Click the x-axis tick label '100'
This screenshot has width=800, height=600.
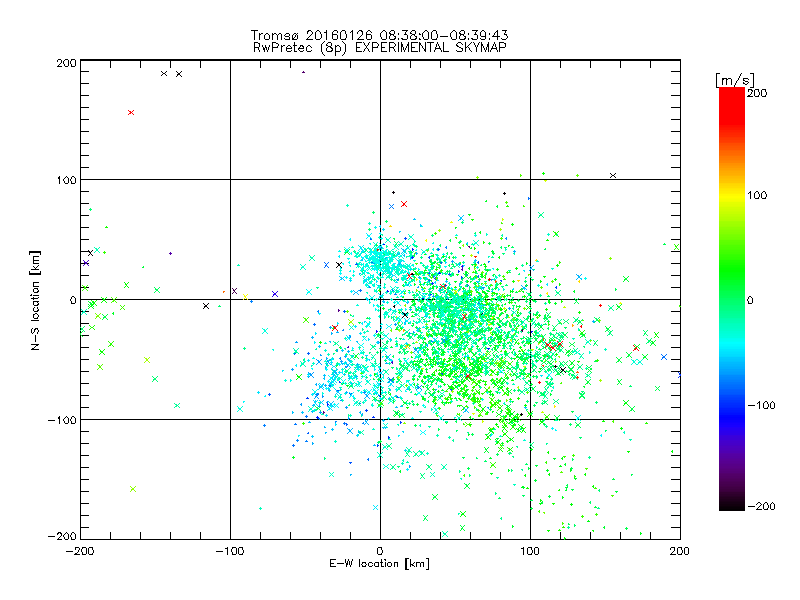[530, 551]
